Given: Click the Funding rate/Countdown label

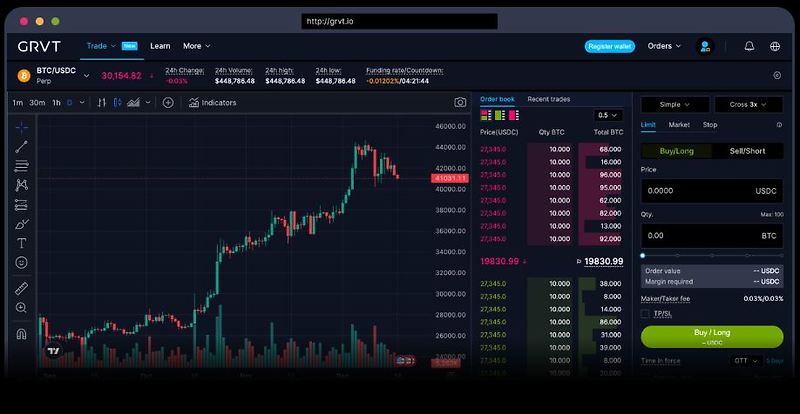Looking at the screenshot, I should pyautogui.click(x=405, y=70).
